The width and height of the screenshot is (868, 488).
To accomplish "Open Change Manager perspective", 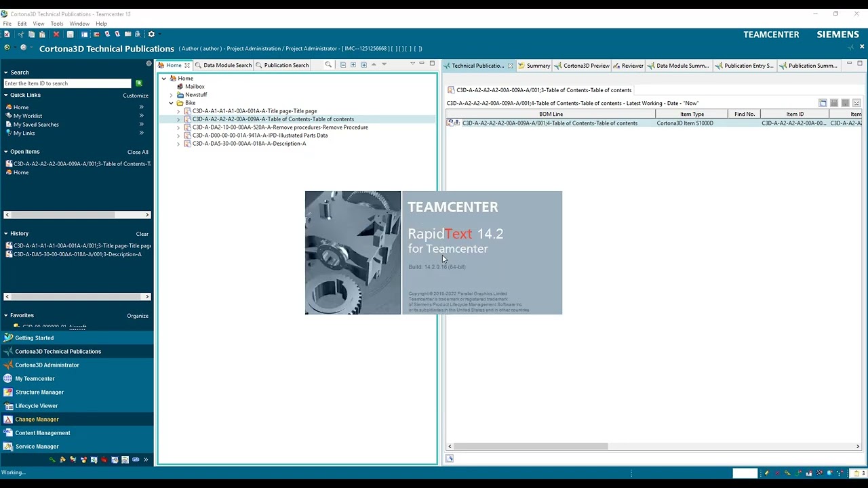I will 37,420.
